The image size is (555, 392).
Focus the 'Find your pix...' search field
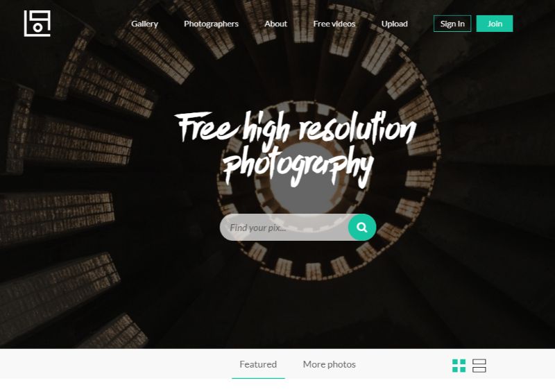(x=284, y=228)
